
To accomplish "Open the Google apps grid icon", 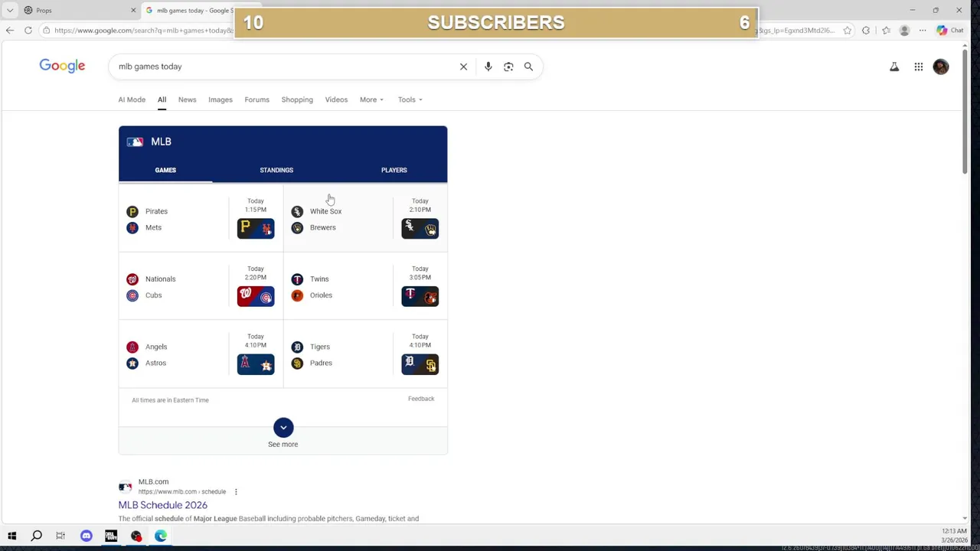I will coord(919,67).
